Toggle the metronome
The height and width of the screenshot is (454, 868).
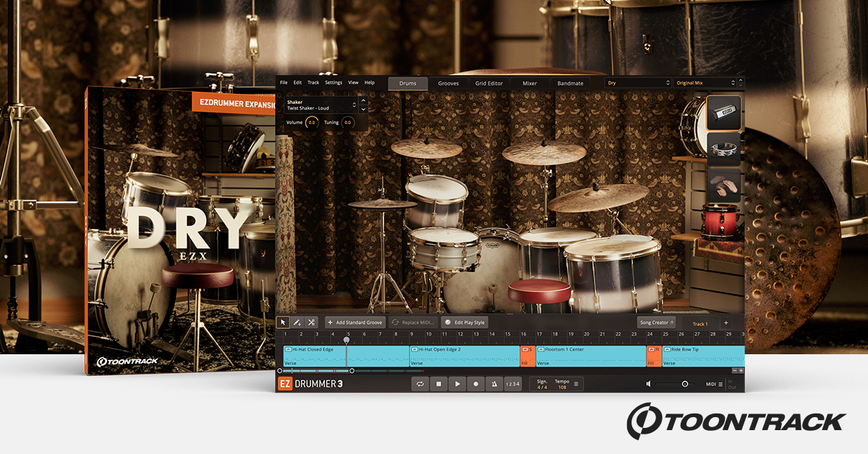pos(494,384)
